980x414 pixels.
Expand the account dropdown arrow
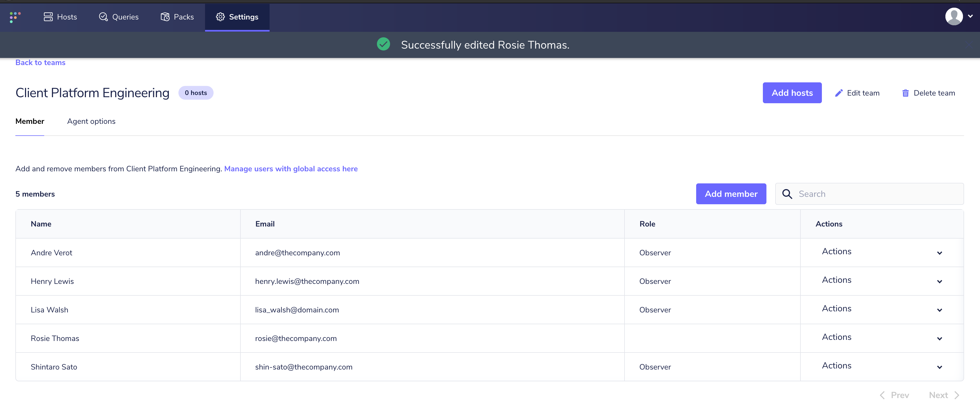click(970, 16)
